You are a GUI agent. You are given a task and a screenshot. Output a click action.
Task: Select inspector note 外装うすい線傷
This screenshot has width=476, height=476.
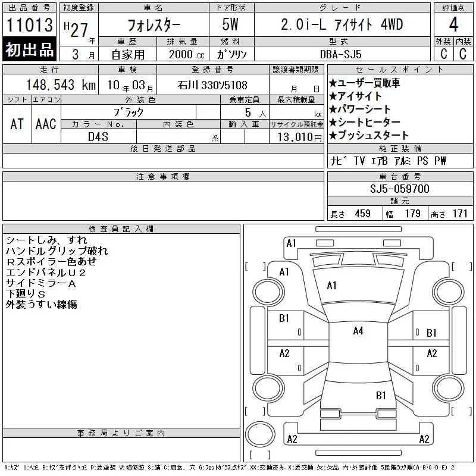(x=41, y=304)
